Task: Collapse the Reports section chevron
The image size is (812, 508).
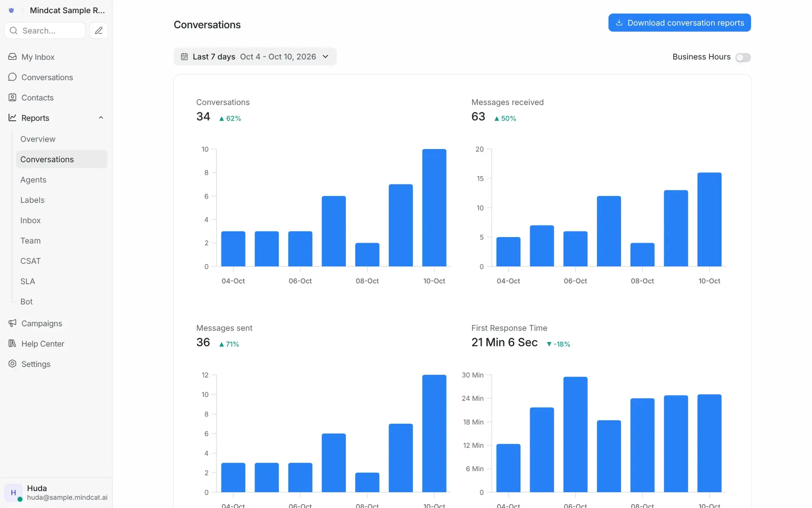Action: click(x=101, y=118)
